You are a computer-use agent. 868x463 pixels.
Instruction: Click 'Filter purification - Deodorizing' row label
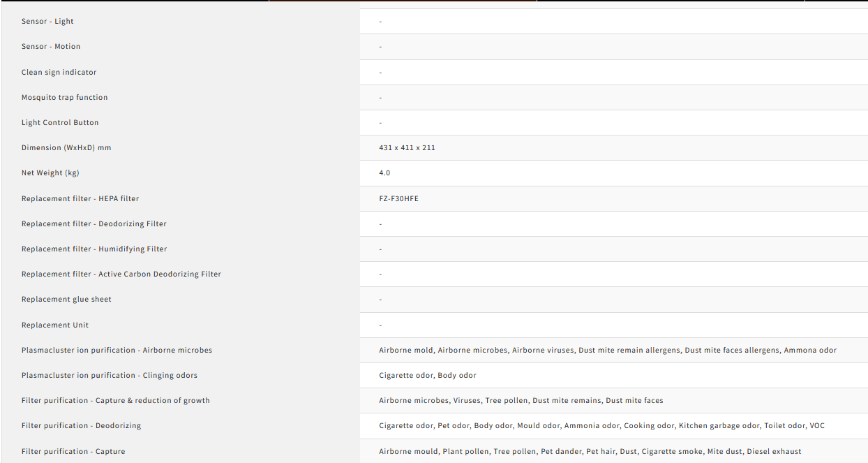pyautogui.click(x=81, y=426)
